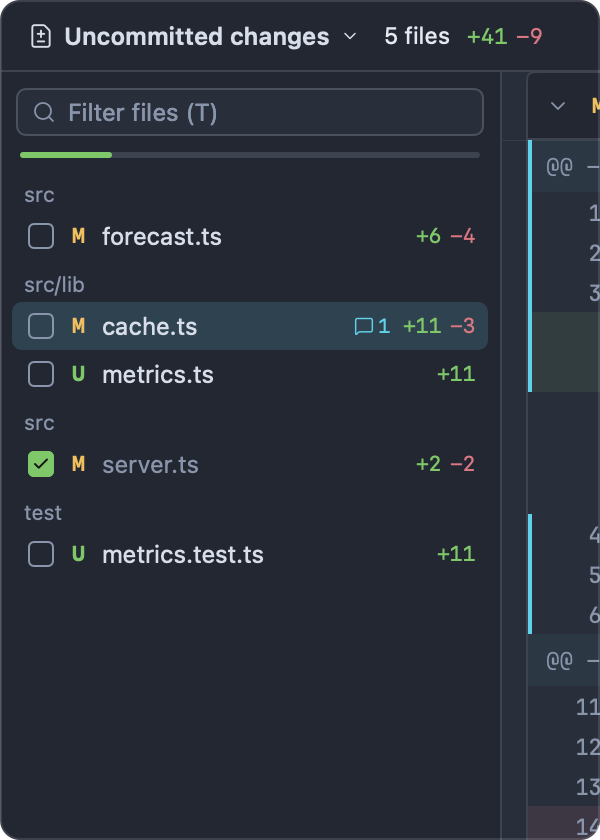Click the −9 deletions count in header
This screenshot has width=600, height=840.
[529, 36]
